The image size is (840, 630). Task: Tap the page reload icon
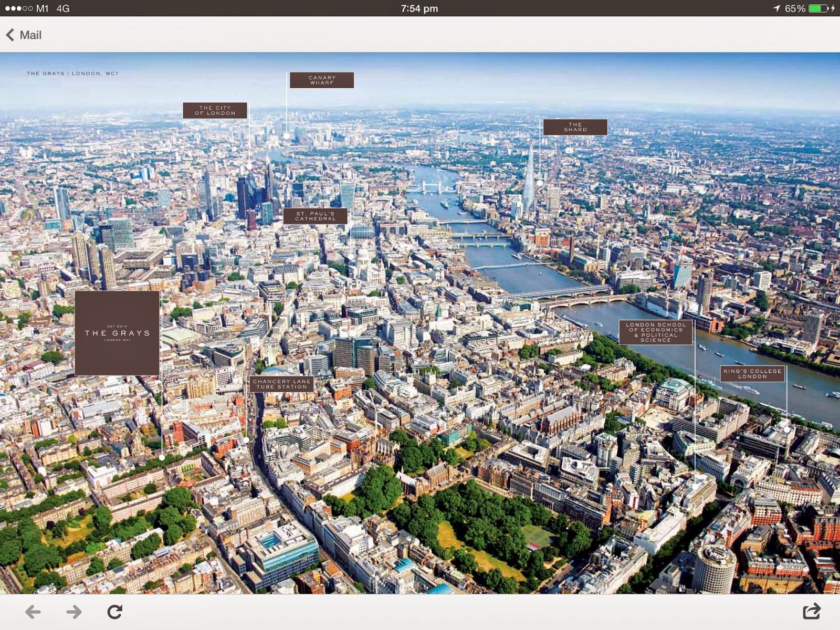tap(114, 611)
